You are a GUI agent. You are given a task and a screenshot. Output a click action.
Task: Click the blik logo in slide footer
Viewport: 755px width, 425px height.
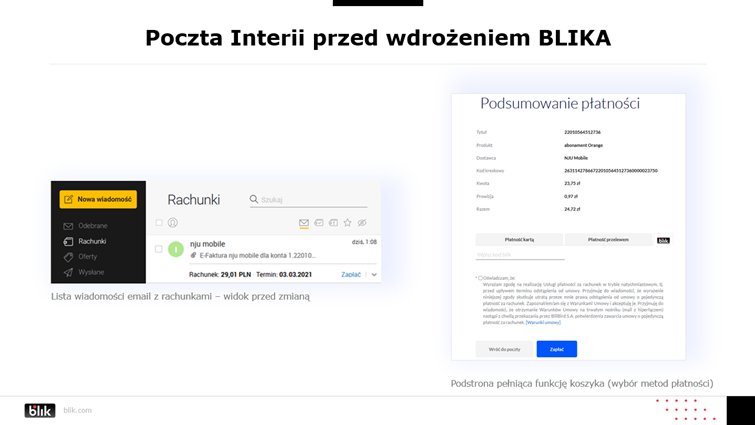(40, 411)
